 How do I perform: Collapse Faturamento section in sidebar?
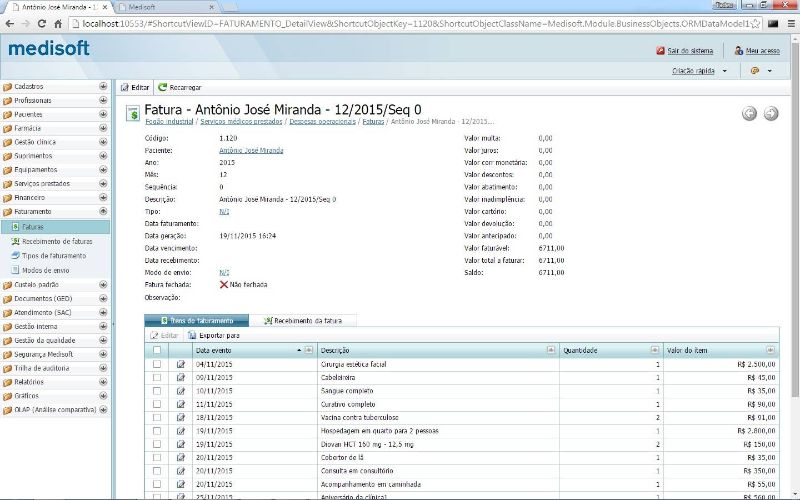pyautogui.click(x=103, y=211)
